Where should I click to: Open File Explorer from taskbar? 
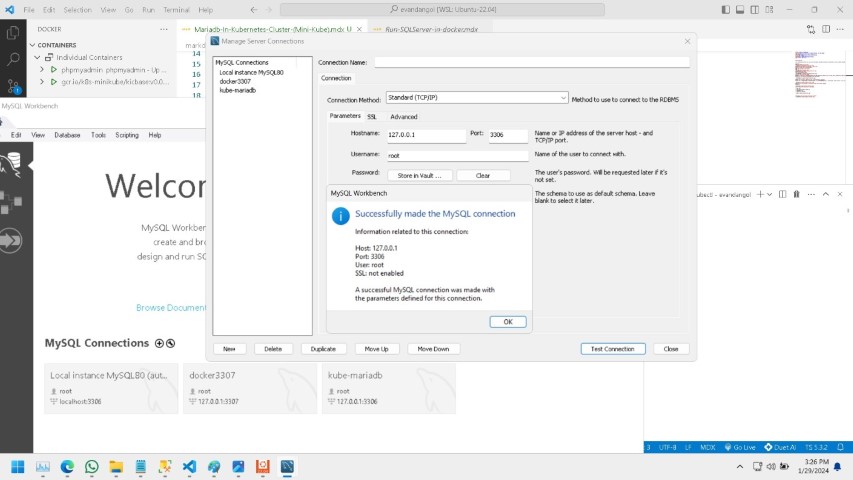point(116,467)
